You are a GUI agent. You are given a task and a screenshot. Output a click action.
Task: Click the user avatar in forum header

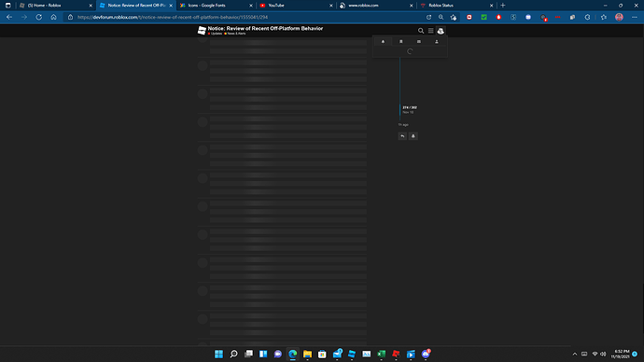(x=441, y=31)
